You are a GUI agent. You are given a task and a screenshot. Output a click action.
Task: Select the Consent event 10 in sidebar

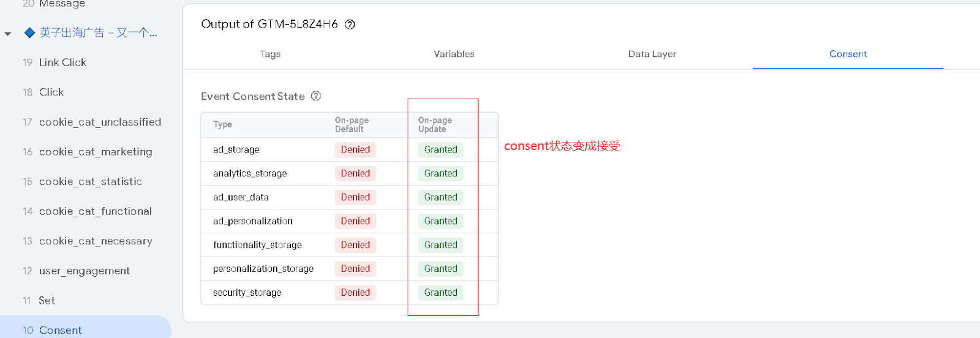(60, 330)
